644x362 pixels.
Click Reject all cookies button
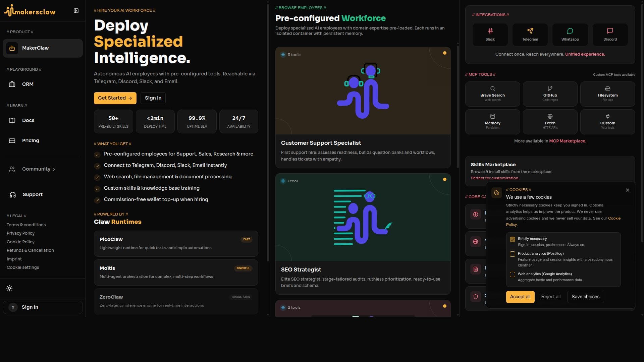[551, 297]
